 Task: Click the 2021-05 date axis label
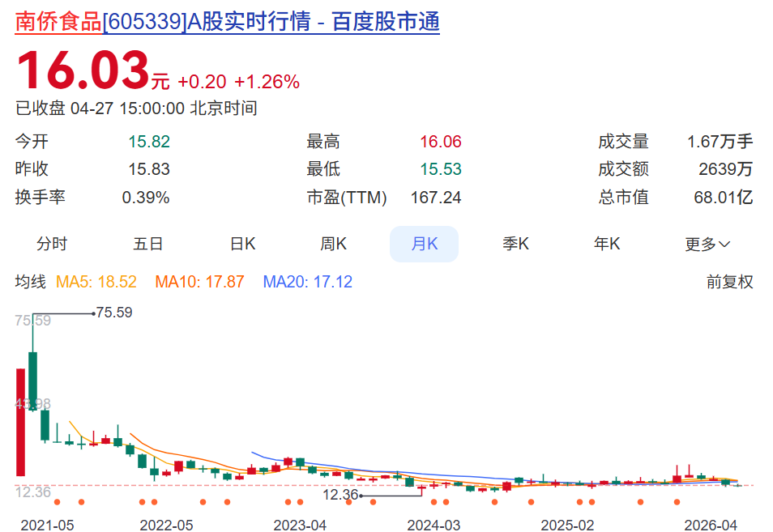point(47,525)
